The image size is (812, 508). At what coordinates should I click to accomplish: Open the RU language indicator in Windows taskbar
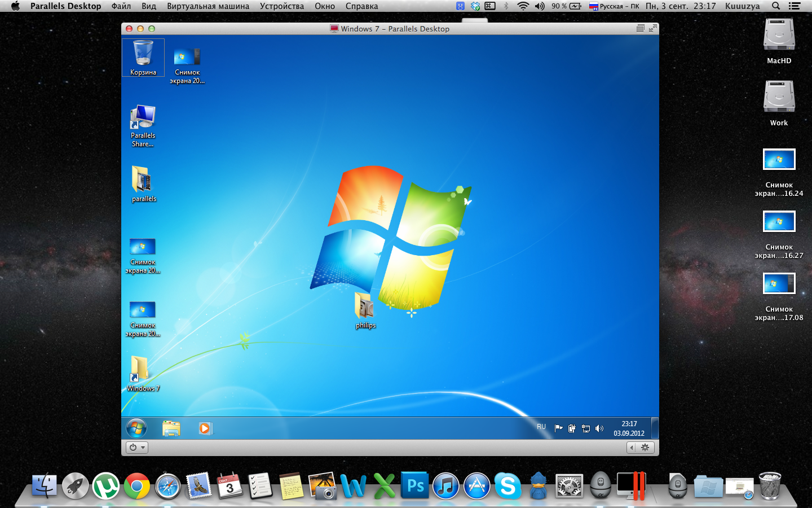[541, 427]
